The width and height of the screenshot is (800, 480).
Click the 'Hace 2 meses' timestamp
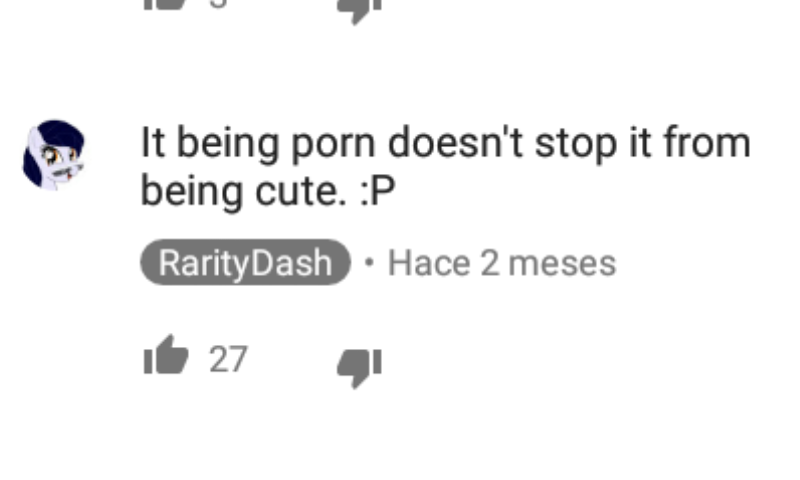coord(502,263)
